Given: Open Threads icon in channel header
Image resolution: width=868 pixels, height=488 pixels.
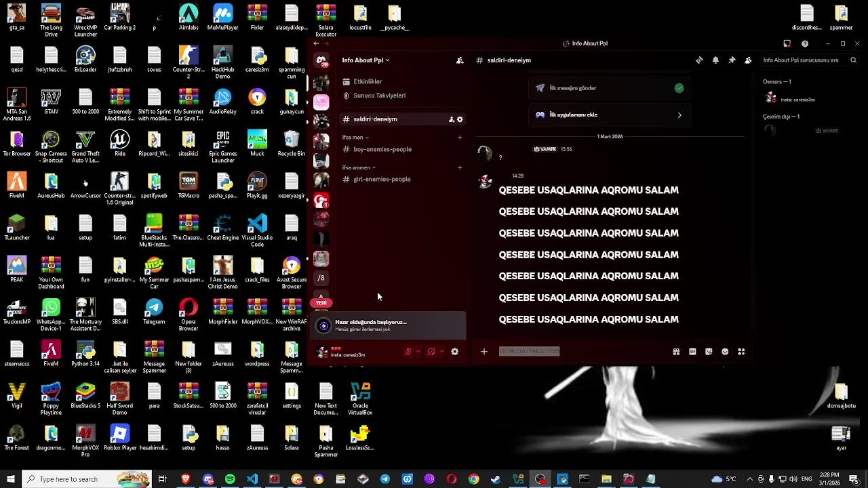Looking at the screenshot, I should (699, 60).
